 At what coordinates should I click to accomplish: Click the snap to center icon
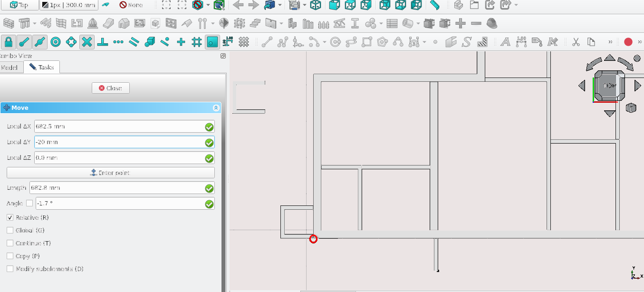pyautogui.click(x=56, y=42)
